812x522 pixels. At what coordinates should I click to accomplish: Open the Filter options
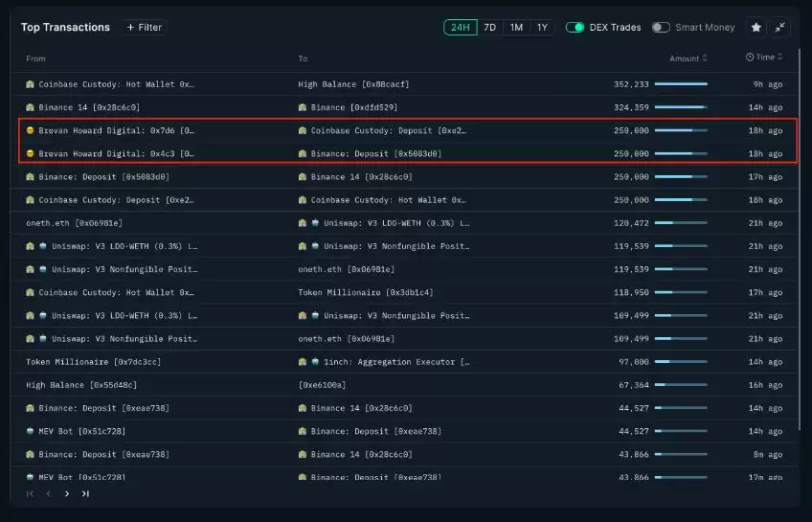(145, 28)
